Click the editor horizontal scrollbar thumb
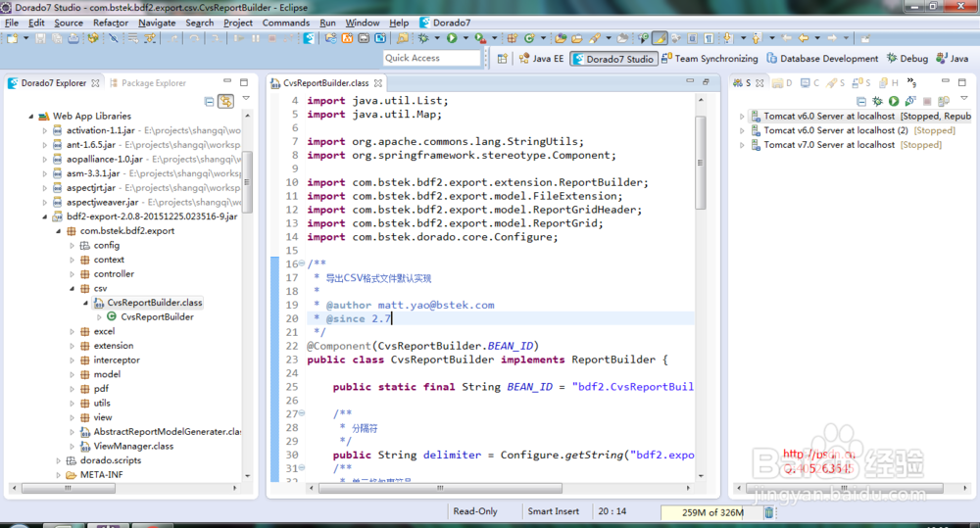This screenshot has height=528, width=980. coord(440,488)
